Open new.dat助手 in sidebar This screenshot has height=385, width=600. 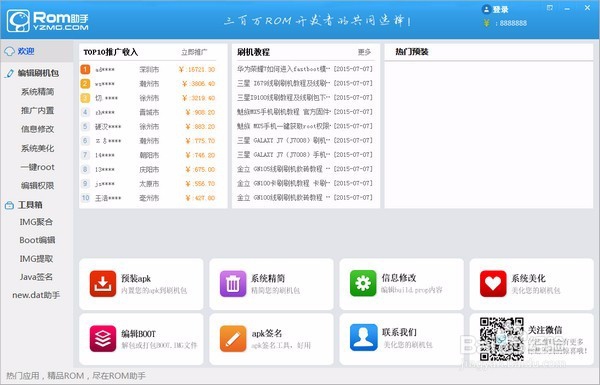point(36,295)
